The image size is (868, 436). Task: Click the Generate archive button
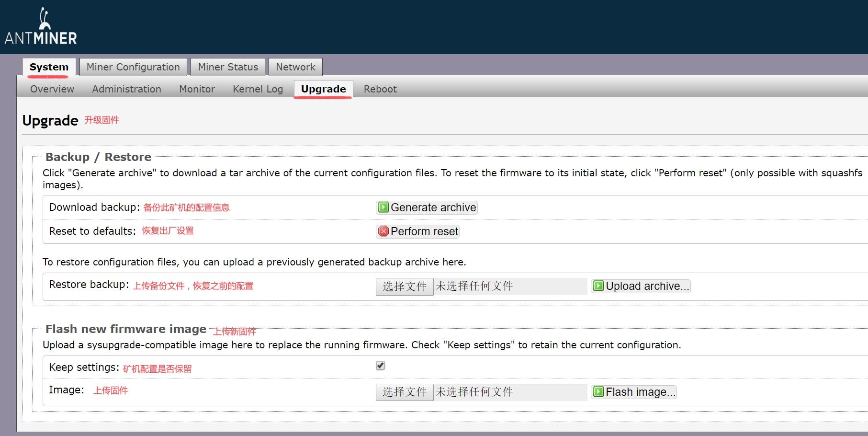click(x=426, y=207)
